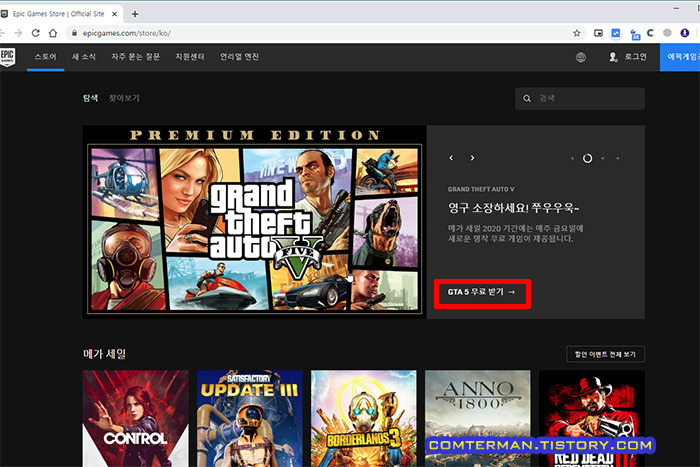Select the active ring carousel indicator

pyautogui.click(x=588, y=158)
